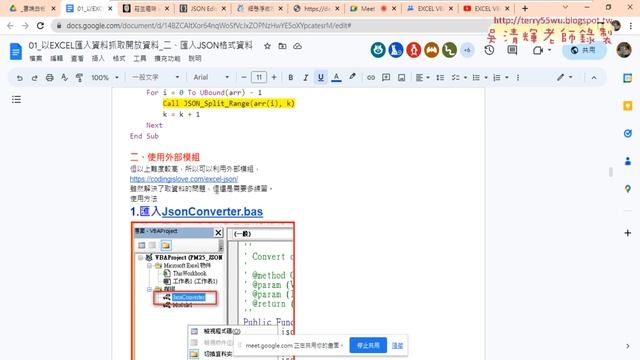The image size is (640, 360).
Task: Toggle bold formatting
Action: (291, 77)
